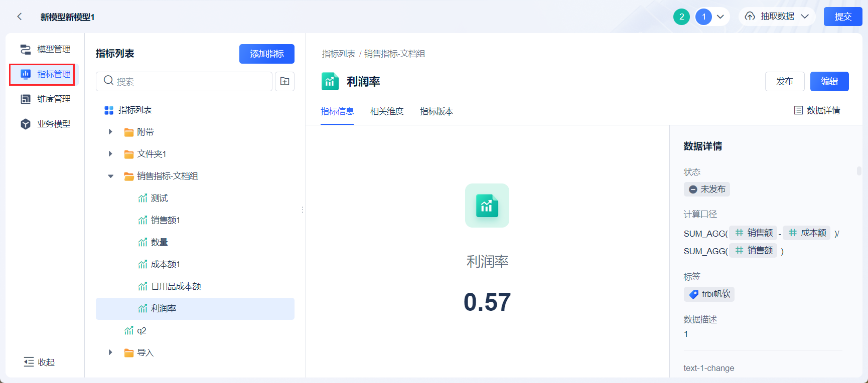Click the 提交 button
Image resolution: width=868 pixels, height=383 pixels.
843,17
